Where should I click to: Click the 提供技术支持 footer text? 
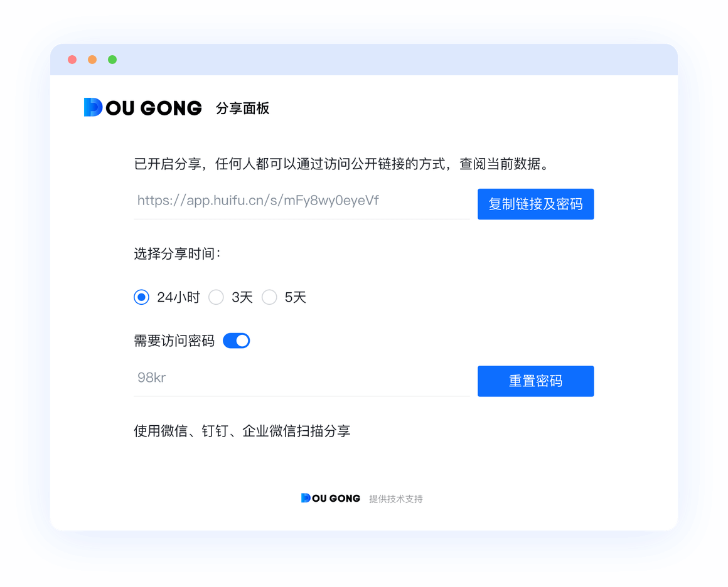pos(396,499)
